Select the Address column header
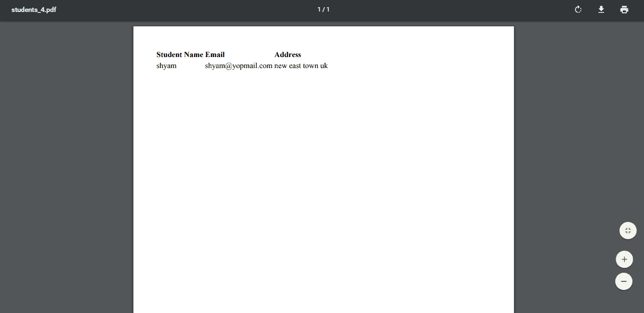Viewport: 644px width, 313px height. [x=287, y=54]
